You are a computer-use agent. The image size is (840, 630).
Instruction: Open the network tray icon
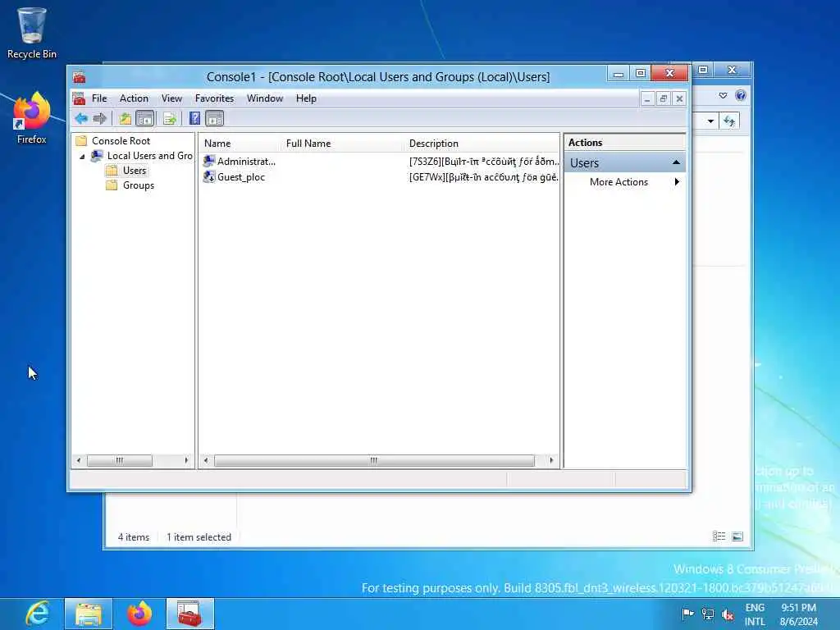click(708, 614)
